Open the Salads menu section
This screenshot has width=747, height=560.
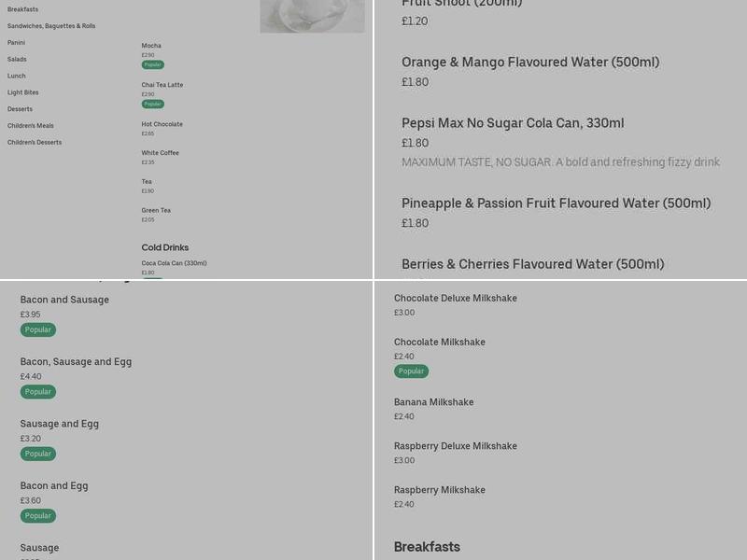point(17,60)
